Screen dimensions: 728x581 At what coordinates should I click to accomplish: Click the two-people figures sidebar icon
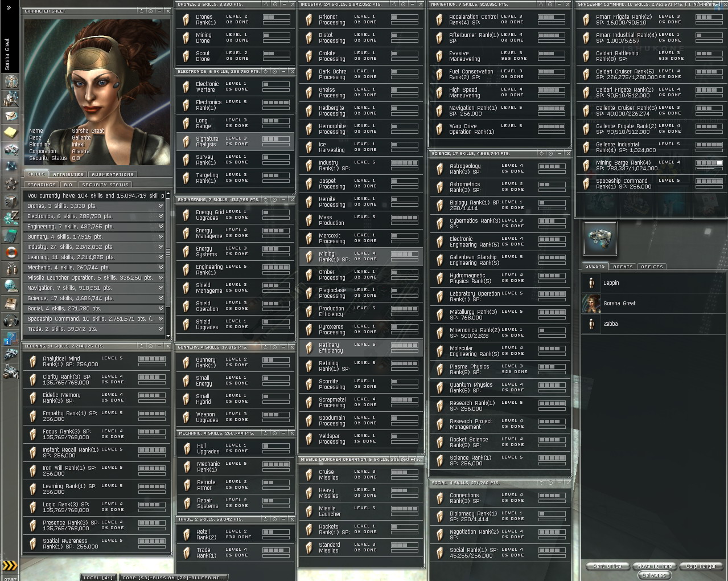pyautogui.click(x=11, y=269)
